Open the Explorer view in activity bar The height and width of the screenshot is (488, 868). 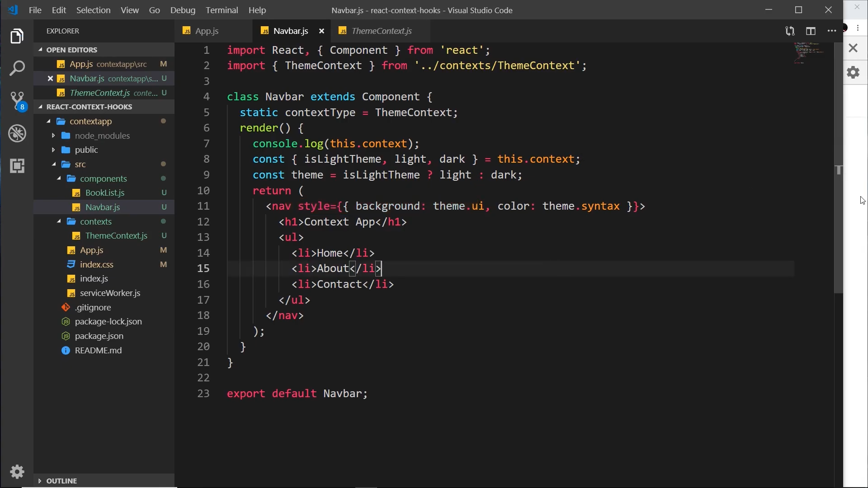coord(17,36)
